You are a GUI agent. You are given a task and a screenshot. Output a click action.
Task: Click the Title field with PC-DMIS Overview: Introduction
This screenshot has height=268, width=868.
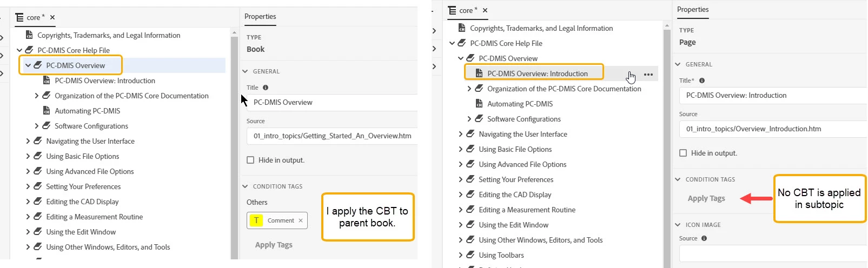tap(773, 95)
